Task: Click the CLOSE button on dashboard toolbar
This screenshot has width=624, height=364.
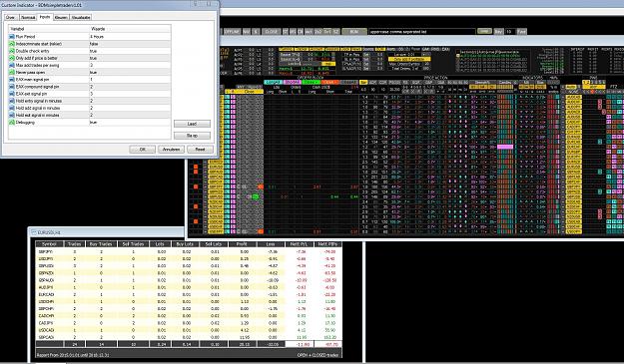Action: point(271,31)
